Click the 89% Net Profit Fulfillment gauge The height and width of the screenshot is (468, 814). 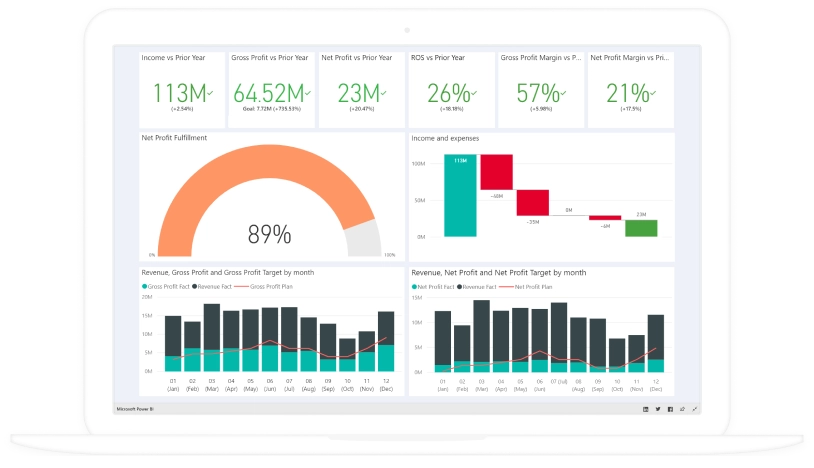tap(268, 200)
